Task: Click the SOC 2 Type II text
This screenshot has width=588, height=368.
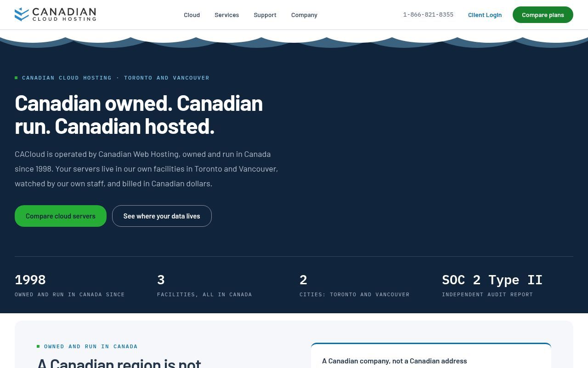Action: (x=492, y=280)
